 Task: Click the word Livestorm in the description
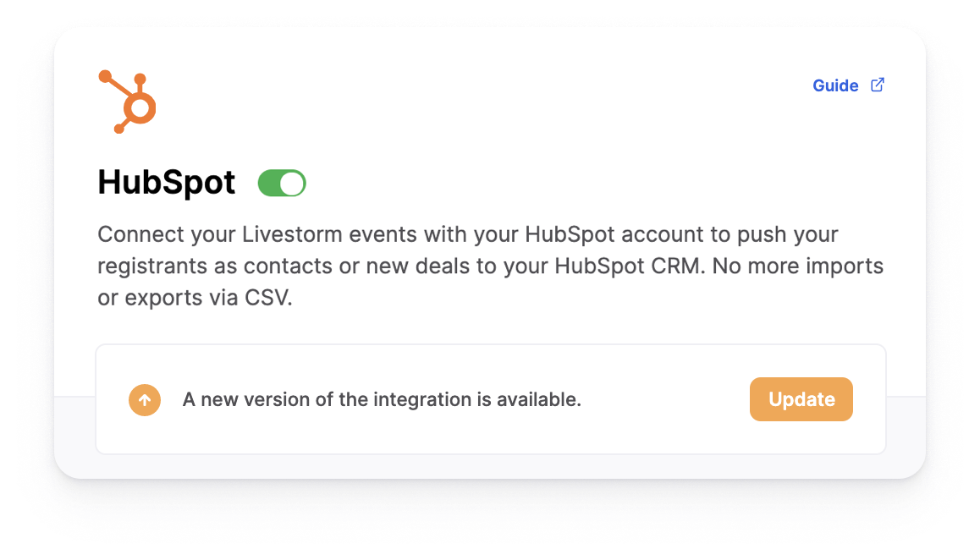292,234
